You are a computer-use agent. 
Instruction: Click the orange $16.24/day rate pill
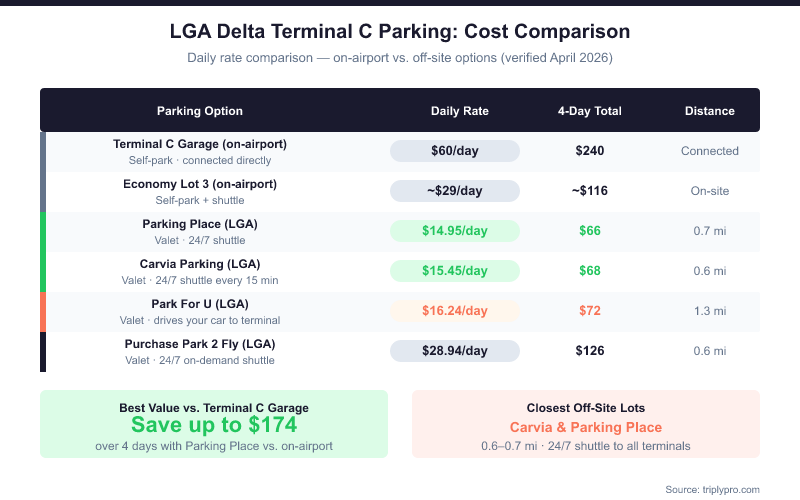click(x=455, y=311)
